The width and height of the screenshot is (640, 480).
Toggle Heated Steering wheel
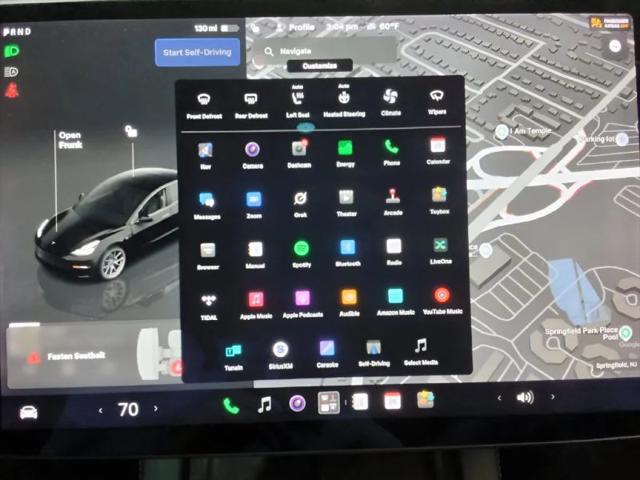(x=344, y=101)
